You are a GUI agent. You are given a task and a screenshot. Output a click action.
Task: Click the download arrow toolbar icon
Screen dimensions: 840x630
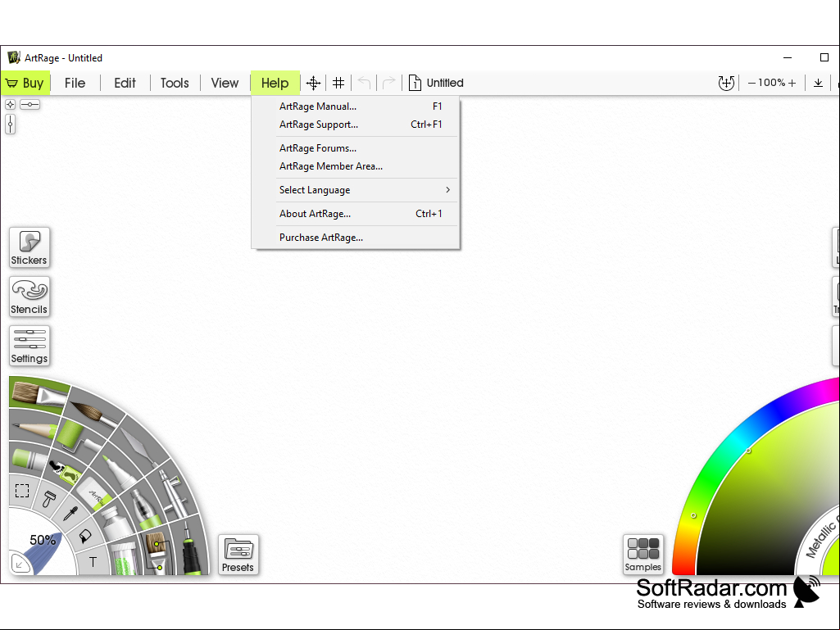coord(818,83)
